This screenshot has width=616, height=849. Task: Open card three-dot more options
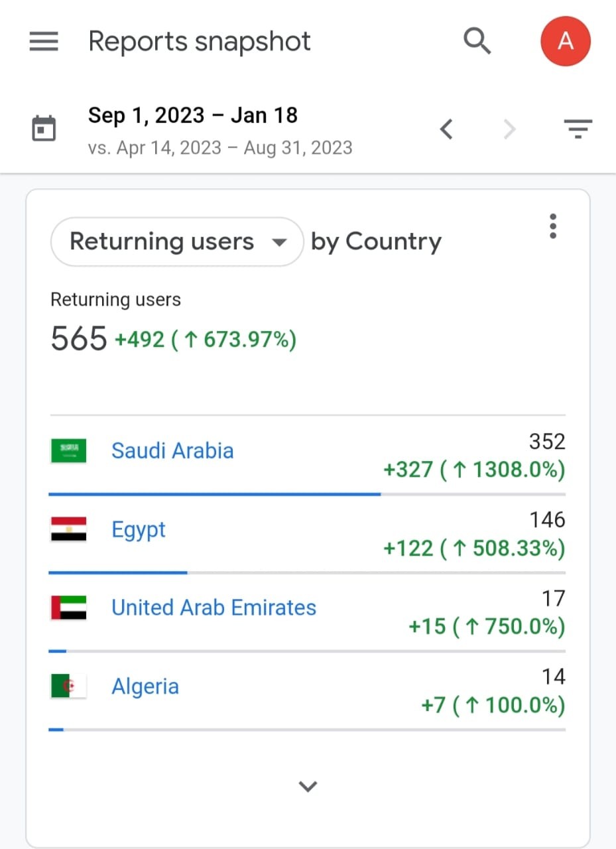tap(553, 227)
